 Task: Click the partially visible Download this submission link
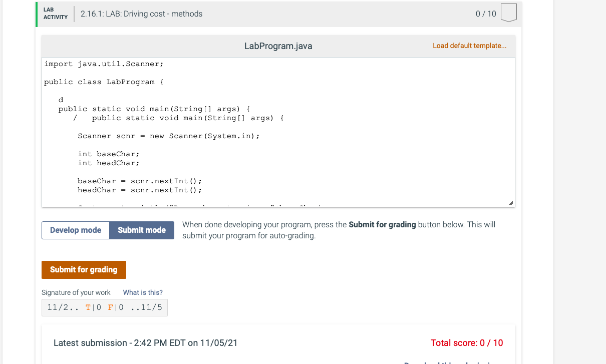(x=449, y=362)
